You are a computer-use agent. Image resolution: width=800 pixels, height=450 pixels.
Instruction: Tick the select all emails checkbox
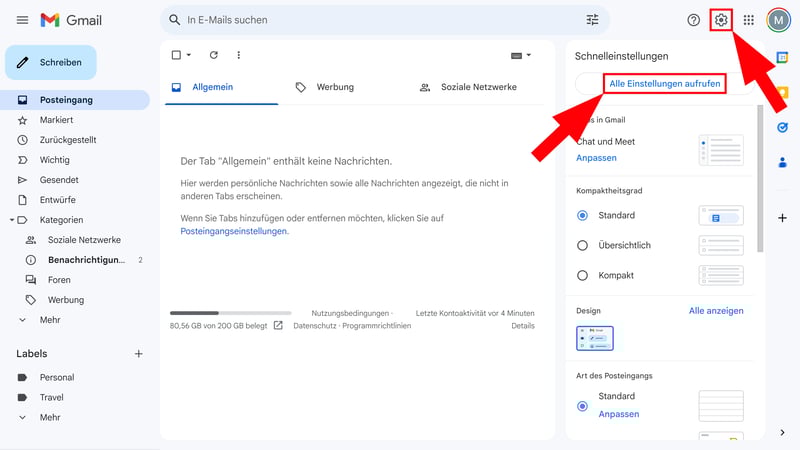177,55
